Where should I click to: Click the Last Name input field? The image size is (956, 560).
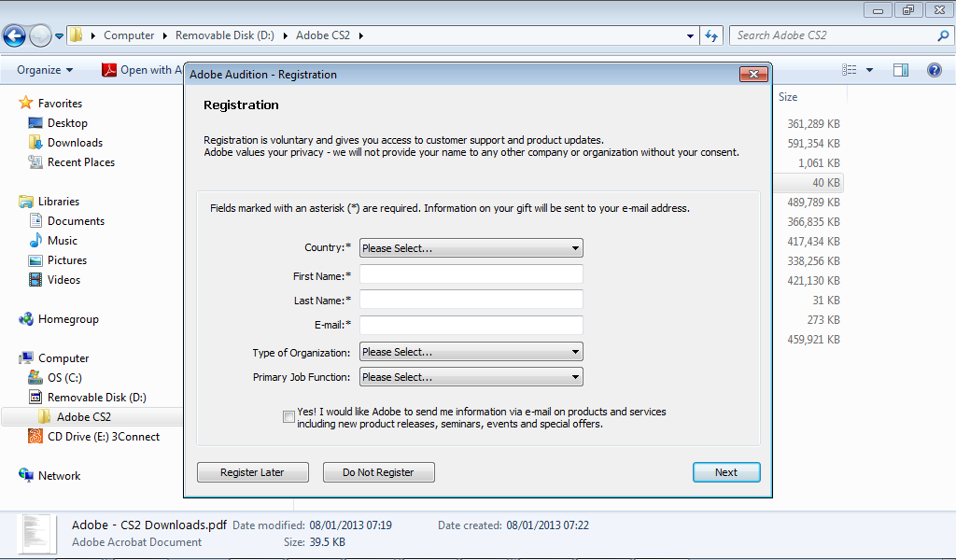471,300
